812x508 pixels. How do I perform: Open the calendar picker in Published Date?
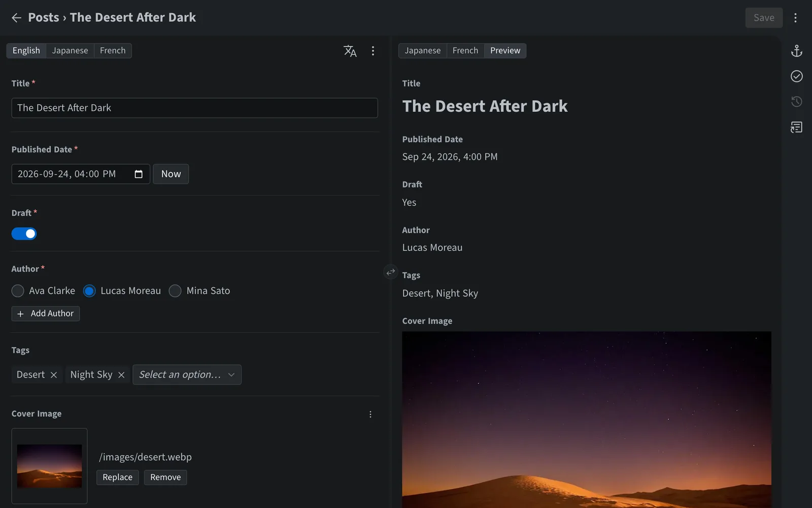pos(139,174)
